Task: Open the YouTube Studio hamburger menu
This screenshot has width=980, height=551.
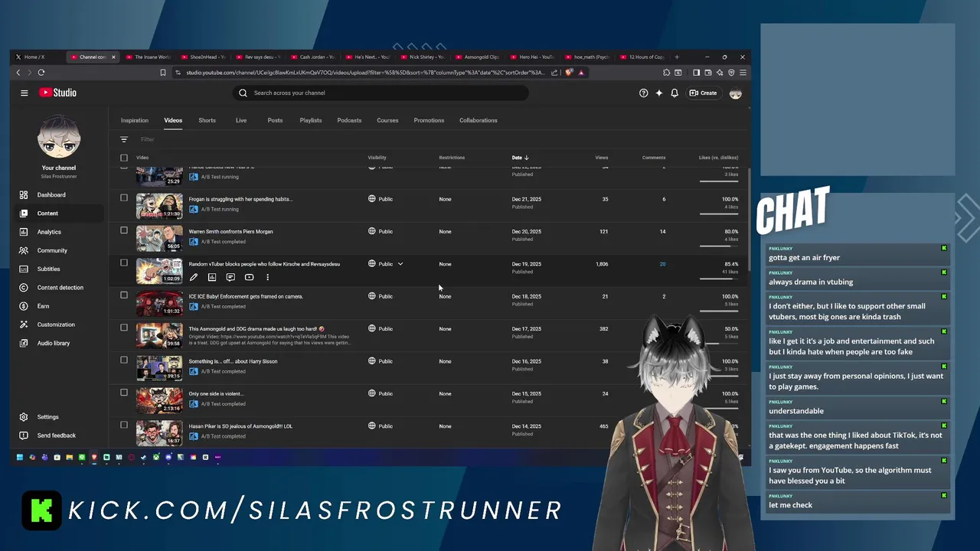Action: coord(24,93)
